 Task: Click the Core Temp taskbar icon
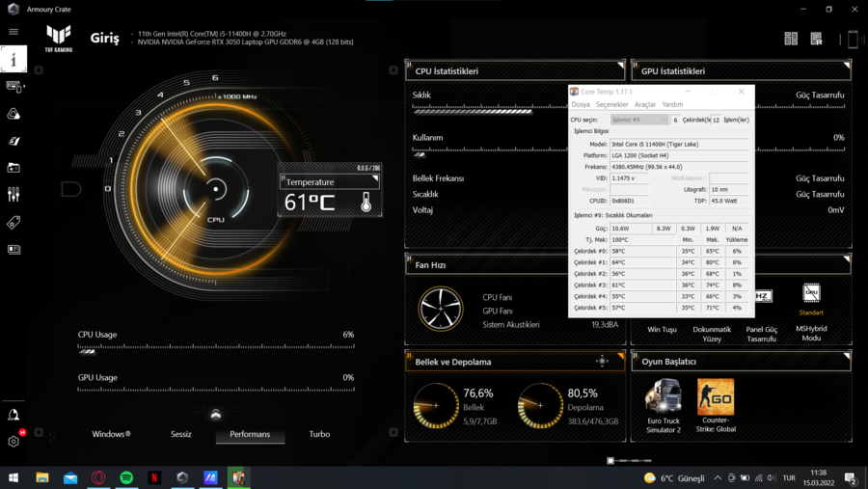click(x=238, y=477)
